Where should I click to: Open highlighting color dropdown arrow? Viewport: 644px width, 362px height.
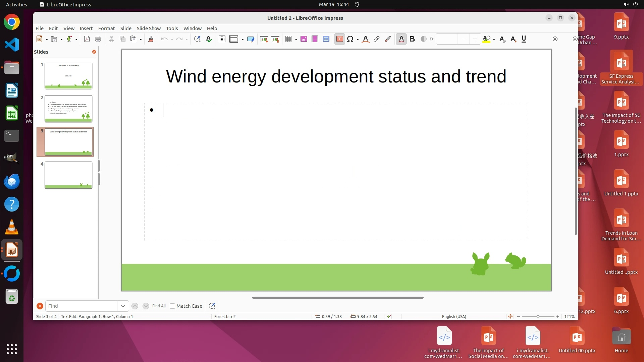point(494,40)
